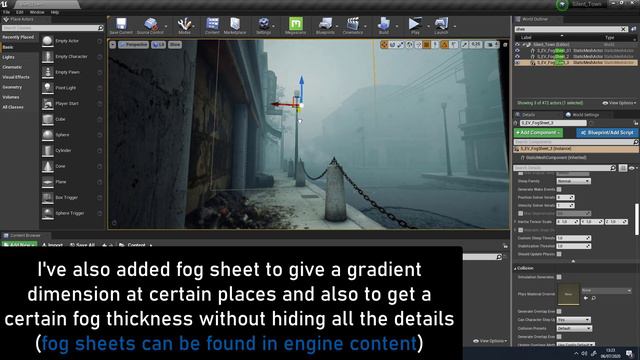Image resolution: width=640 pixels, height=360 pixels.
Task: Click the Blueprint/Add Script button
Action: (x=607, y=133)
